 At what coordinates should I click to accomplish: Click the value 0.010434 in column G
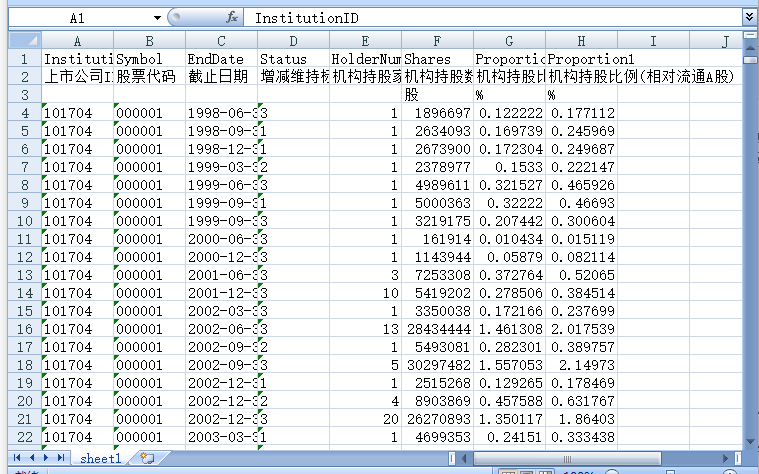pos(509,239)
